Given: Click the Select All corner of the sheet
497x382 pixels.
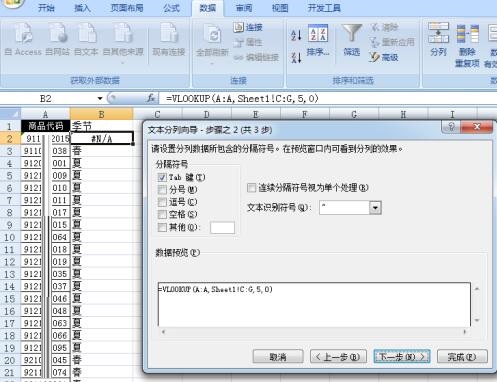Looking at the screenshot, I should click(10, 113).
